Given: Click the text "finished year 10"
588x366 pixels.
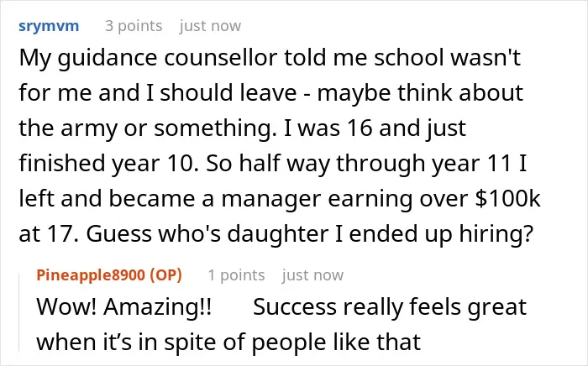Looking at the screenshot, I should pos(108,164).
